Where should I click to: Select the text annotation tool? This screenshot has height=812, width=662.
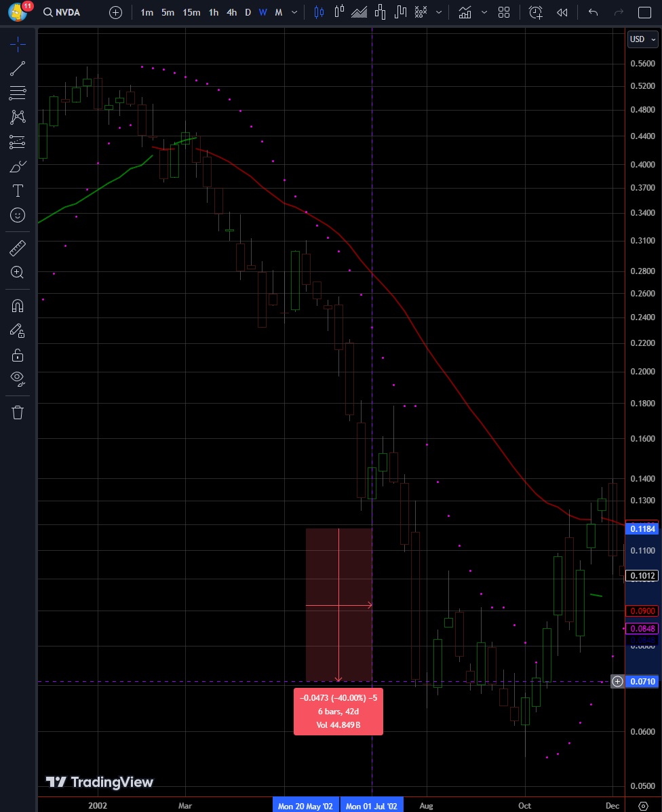(x=18, y=191)
